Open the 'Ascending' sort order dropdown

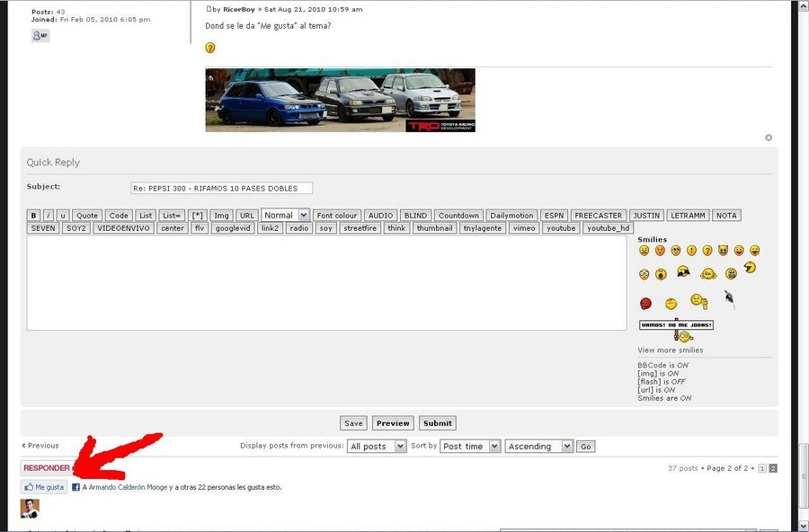click(538, 447)
